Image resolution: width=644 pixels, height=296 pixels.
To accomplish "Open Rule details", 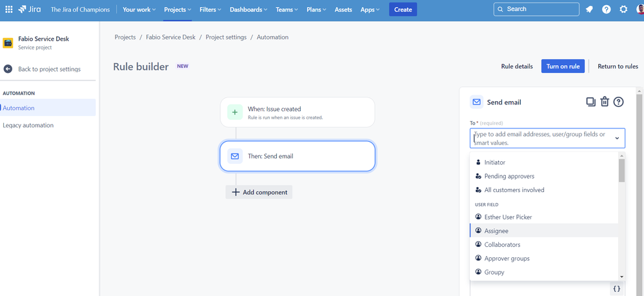I will pyautogui.click(x=517, y=66).
